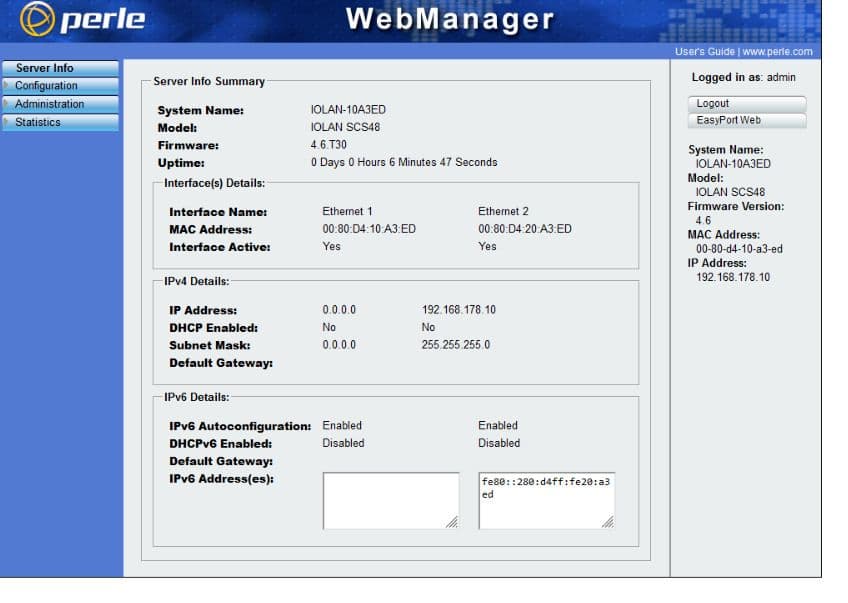Expand the Statistics menu arrow
This screenshot has height=603, width=848.
pos(6,122)
